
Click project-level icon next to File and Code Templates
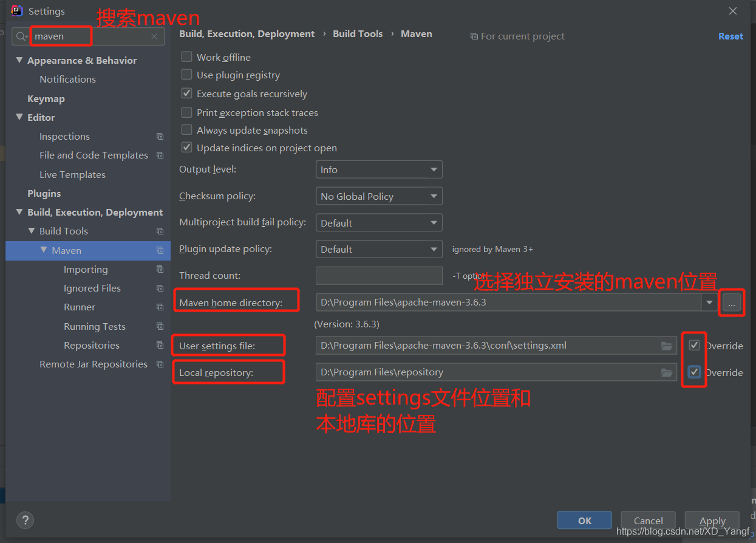click(x=160, y=155)
